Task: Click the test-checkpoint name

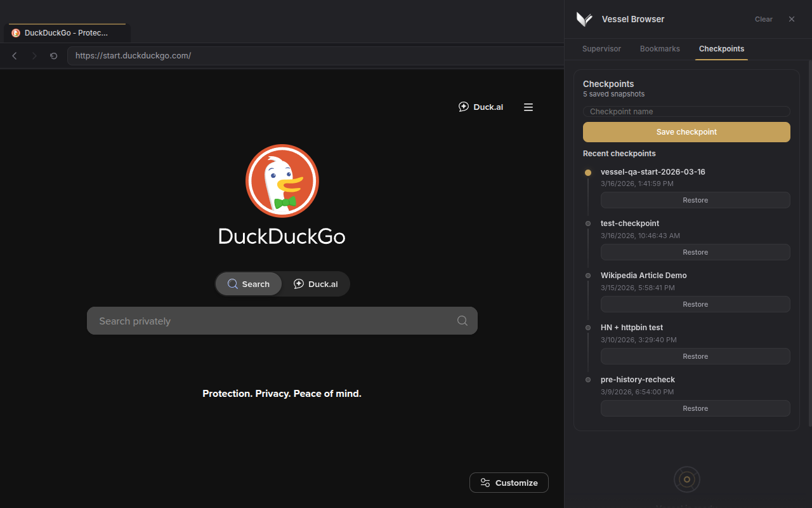Action: click(630, 224)
